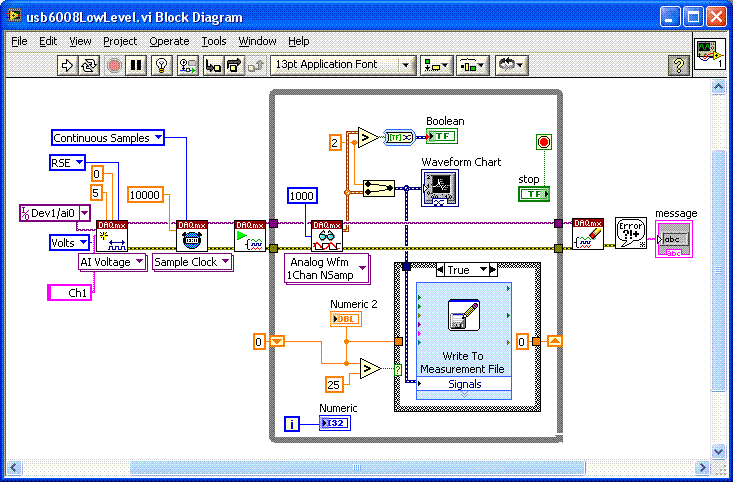Go to next case of case structure
Screen dimensions: 733x487
(x=493, y=270)
